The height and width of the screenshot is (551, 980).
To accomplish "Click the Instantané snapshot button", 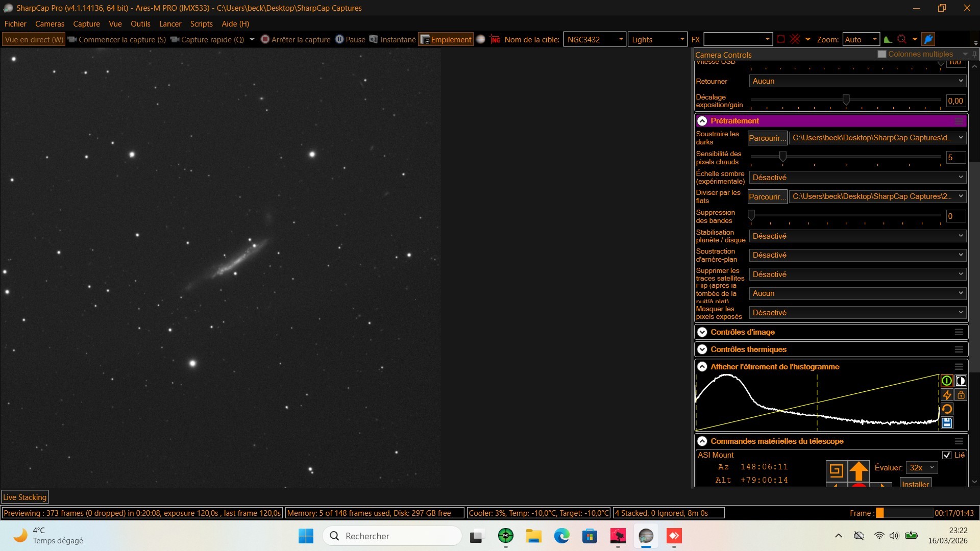I will point(393,39).
